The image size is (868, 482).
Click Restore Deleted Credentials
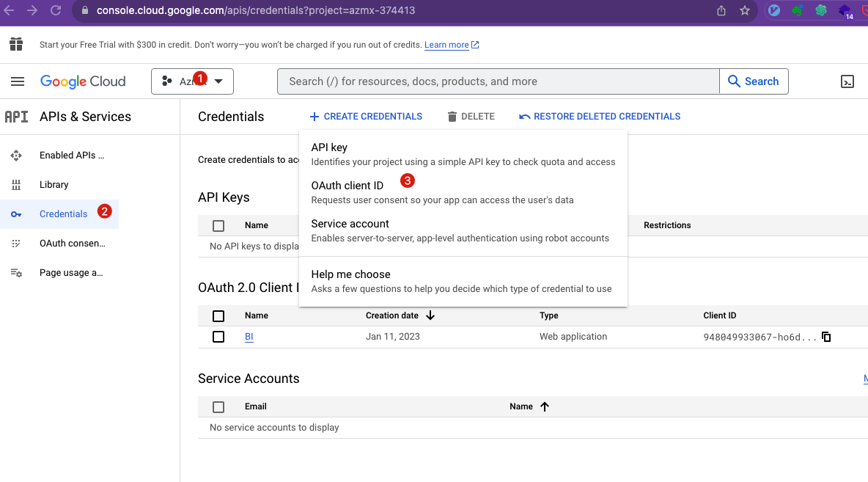coord(600,117)
